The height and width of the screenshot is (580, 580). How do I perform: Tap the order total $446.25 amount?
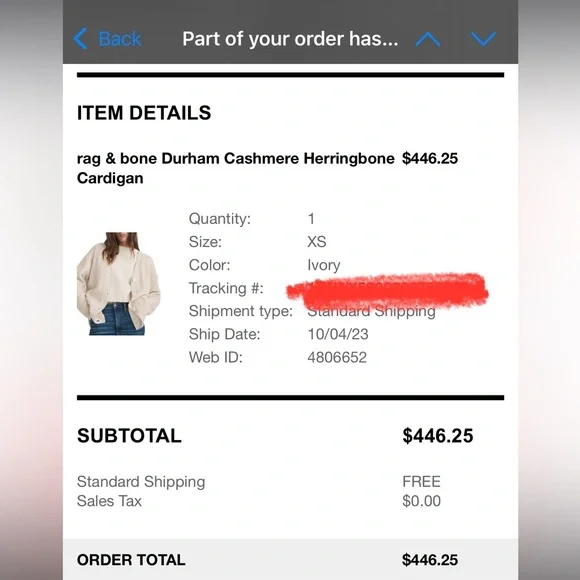[430, 560]
